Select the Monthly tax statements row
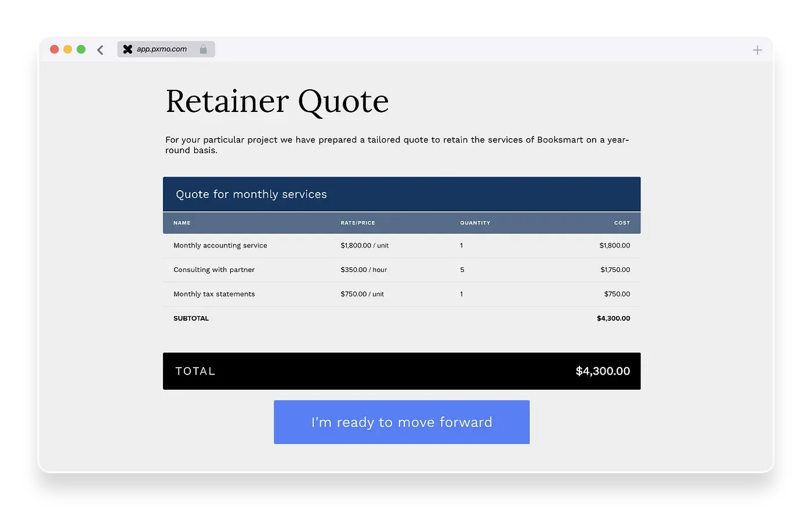The image size is (812, 508). [401, 294]
